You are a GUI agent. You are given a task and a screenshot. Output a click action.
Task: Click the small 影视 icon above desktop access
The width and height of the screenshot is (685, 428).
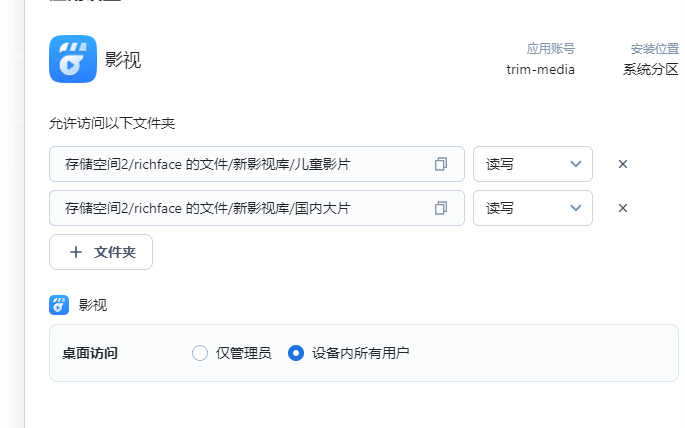(x=59, y=305)
